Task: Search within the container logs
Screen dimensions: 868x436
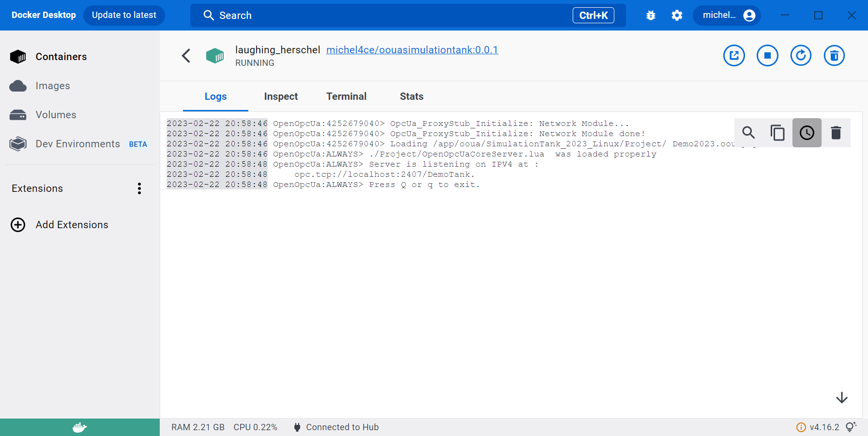Action: (x=748, y=133)
